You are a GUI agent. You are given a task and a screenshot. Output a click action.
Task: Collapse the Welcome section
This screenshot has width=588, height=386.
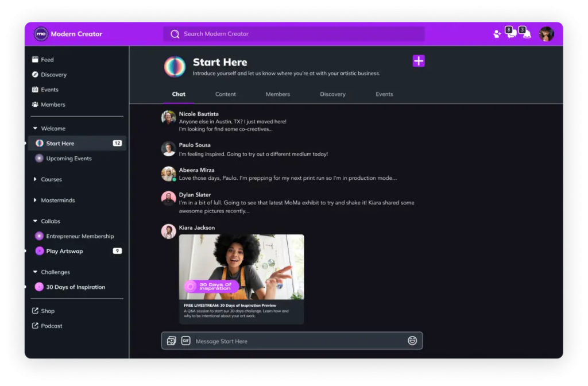35,129
